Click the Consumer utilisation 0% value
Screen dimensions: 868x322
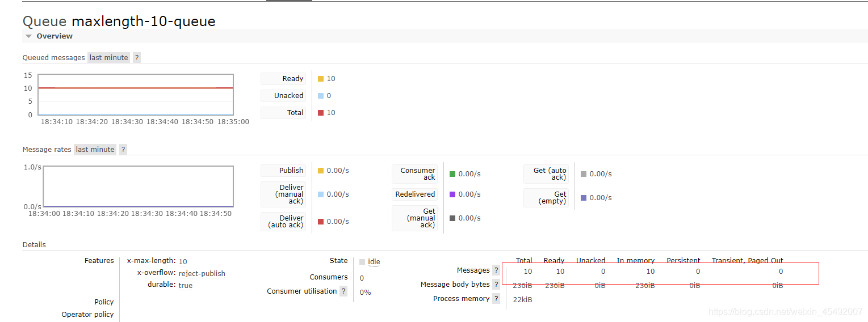pyautogui.click(x=365, y=293)
